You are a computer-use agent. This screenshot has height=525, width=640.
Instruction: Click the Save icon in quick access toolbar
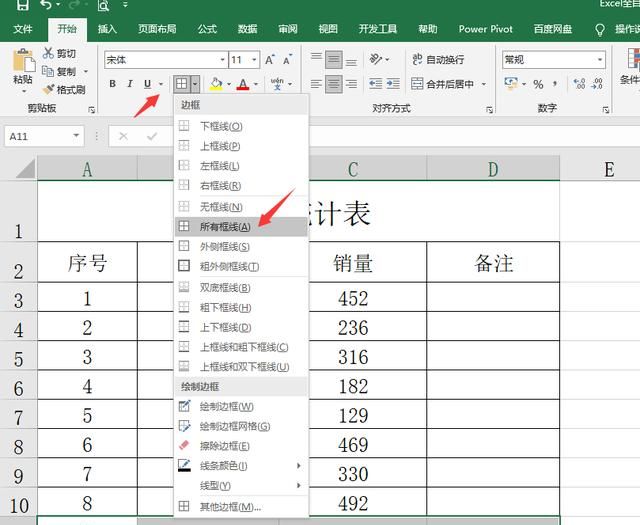point(22,4)
